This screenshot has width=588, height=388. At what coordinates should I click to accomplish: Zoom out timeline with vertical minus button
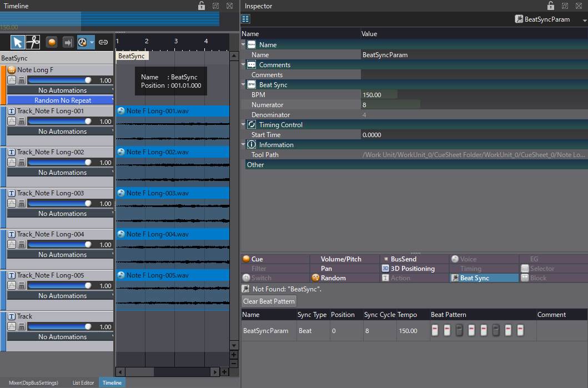234,363
